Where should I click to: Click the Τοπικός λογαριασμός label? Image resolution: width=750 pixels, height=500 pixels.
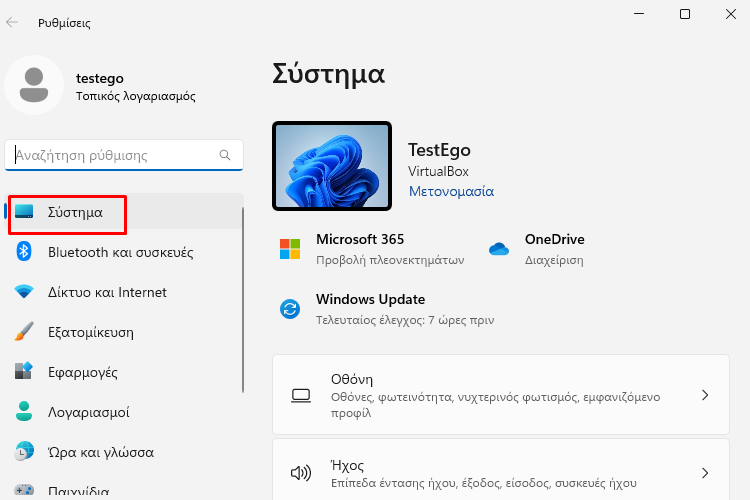point(135,96)
